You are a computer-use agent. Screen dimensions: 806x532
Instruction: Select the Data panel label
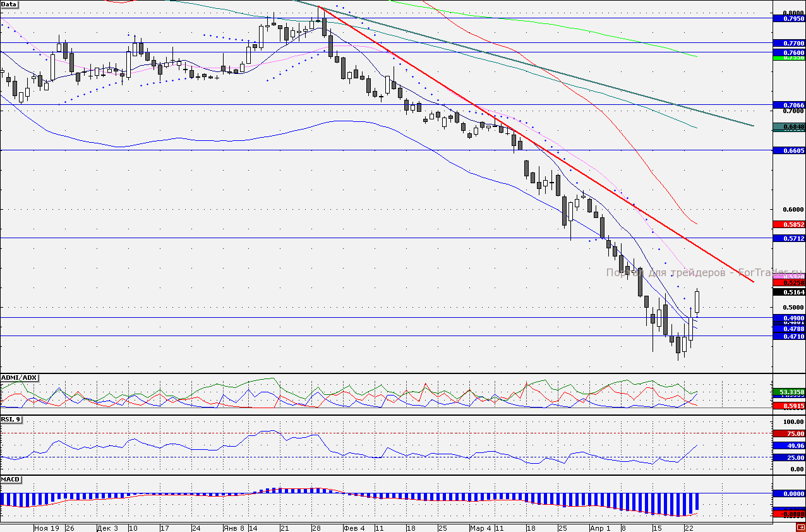click(x=9, y=4)
